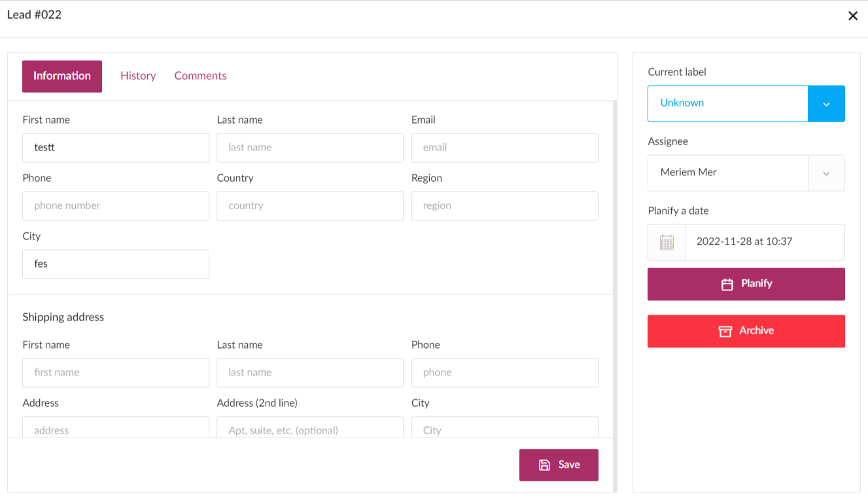Click the Region input field
The width and height of the screenshot is (868, 503).
(x=504, y=206)
